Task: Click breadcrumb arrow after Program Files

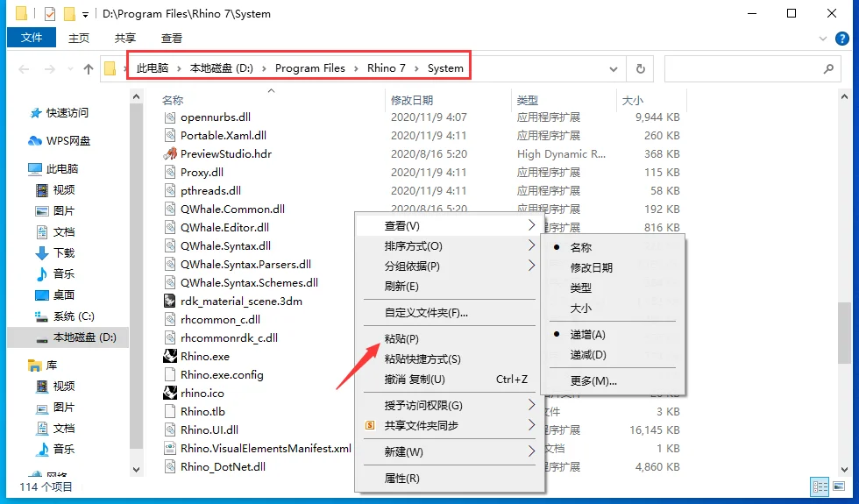Action: [x=356, y=68]
